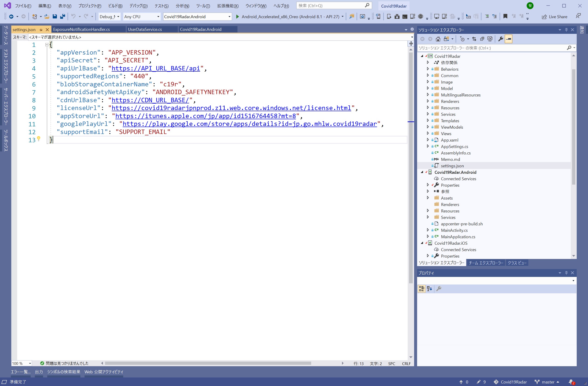
Task: Open Solution Explorer Properties wrench icon
Action: [x=500, y=39]
